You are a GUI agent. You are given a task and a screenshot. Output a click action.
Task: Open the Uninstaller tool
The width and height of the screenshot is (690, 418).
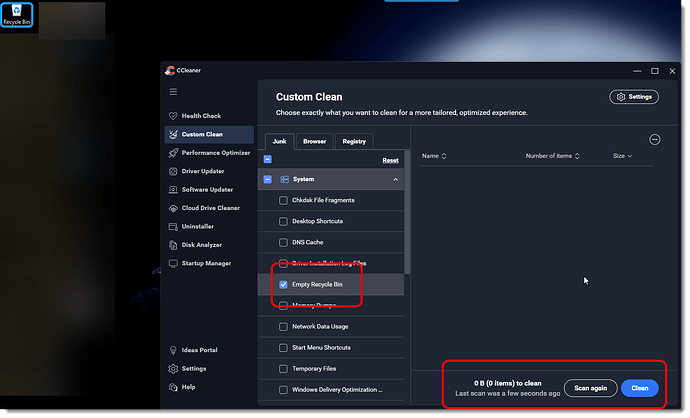click(x=197, y=226)
